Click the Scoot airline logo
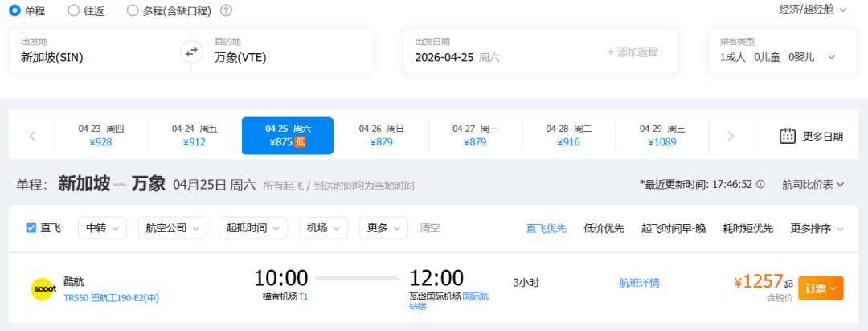 point(42,288)
